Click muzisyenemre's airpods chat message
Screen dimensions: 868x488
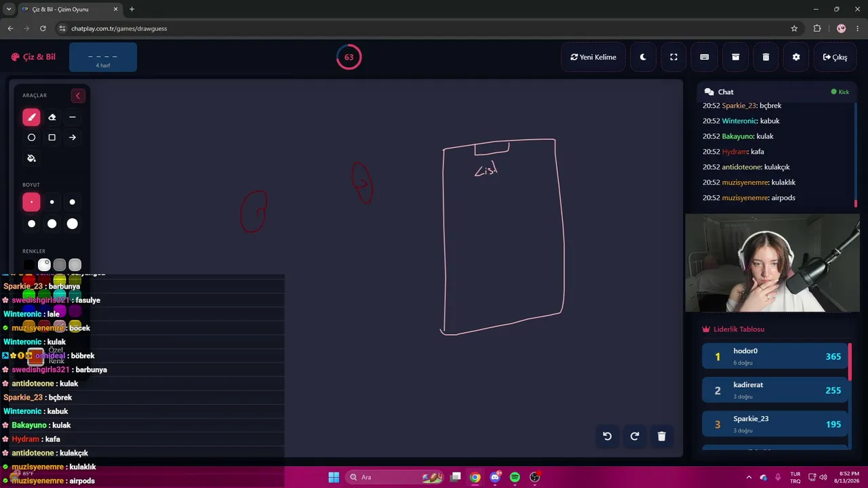749,198
